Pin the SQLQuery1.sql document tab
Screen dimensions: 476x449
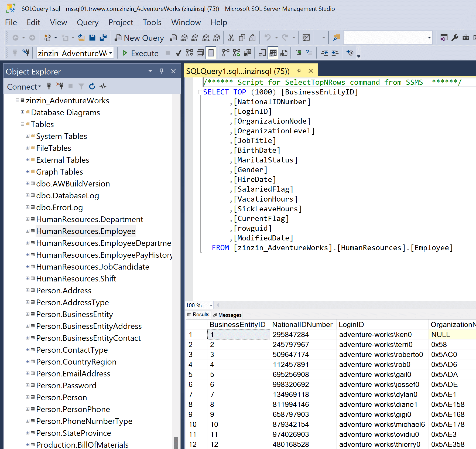point(299,71)
